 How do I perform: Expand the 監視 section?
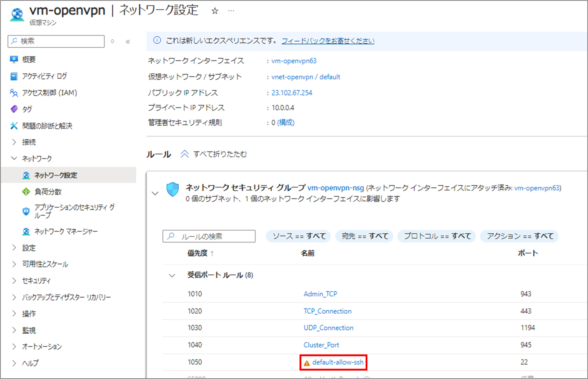click(x=14, y=330)
